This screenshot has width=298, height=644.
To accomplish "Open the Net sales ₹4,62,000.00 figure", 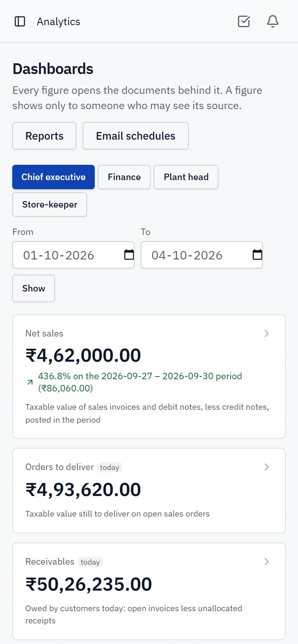I will [x=83, y=355].
